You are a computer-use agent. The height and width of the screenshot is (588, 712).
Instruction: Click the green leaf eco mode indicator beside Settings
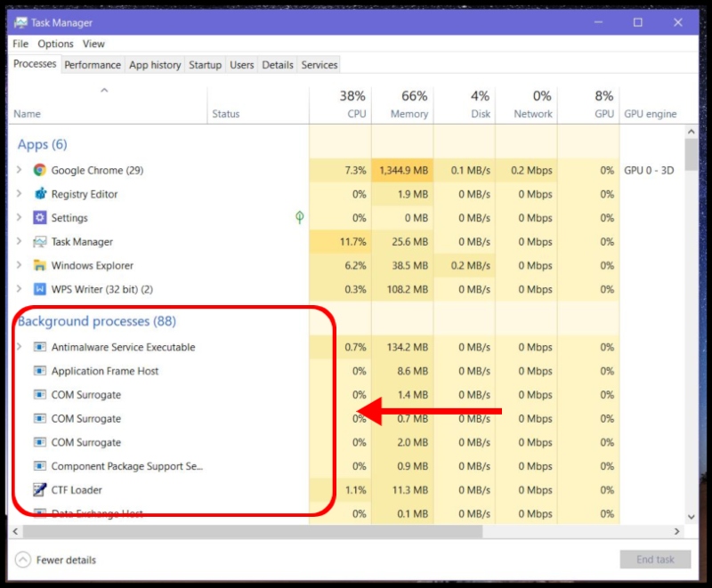click(300, 217)
